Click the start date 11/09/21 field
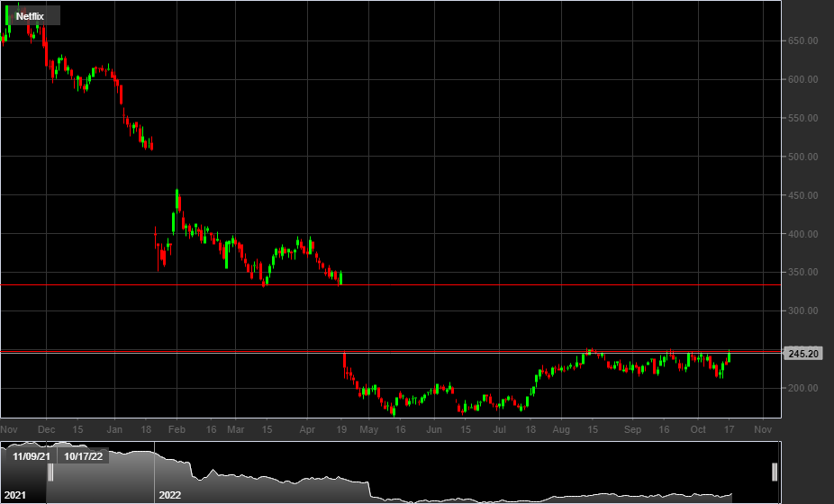 (32, 456)
